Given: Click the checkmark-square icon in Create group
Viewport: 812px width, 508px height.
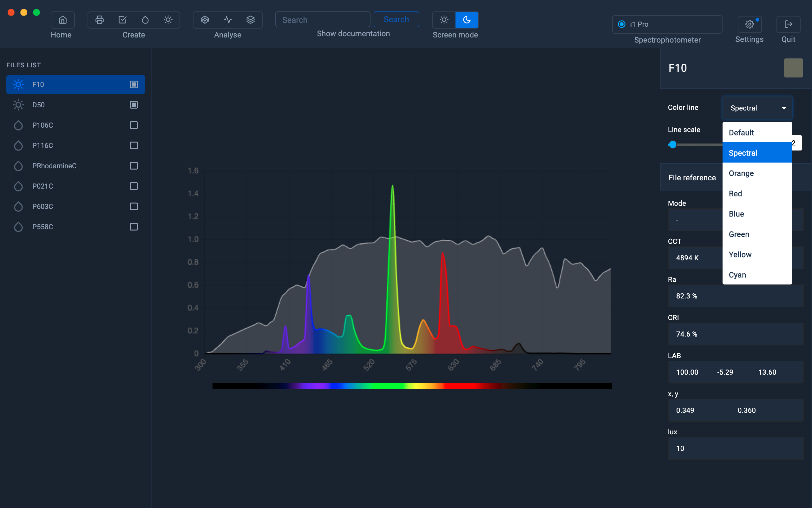Looking at the screenshot, I should [x=122, y=20].
